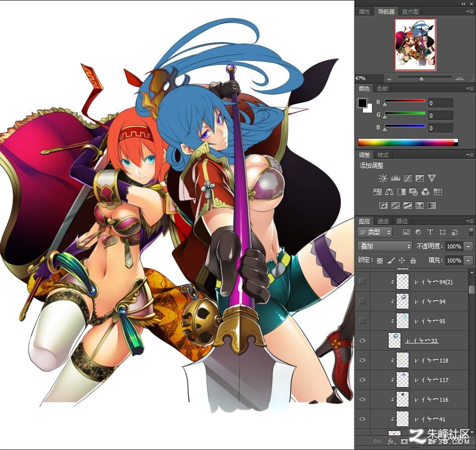Collapse the panels with the double-arrow icon
The height and width of the screenshot is (450, 476).
pyautogui.click(x=463, y=4)
